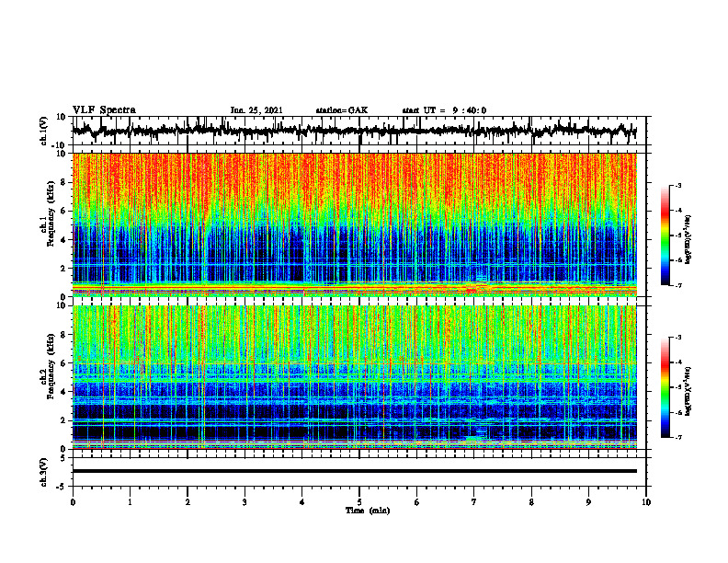Click the -7 label on ch.2 color bar
728x563 pixels.
pyautogui.click(x=678, y=437)
